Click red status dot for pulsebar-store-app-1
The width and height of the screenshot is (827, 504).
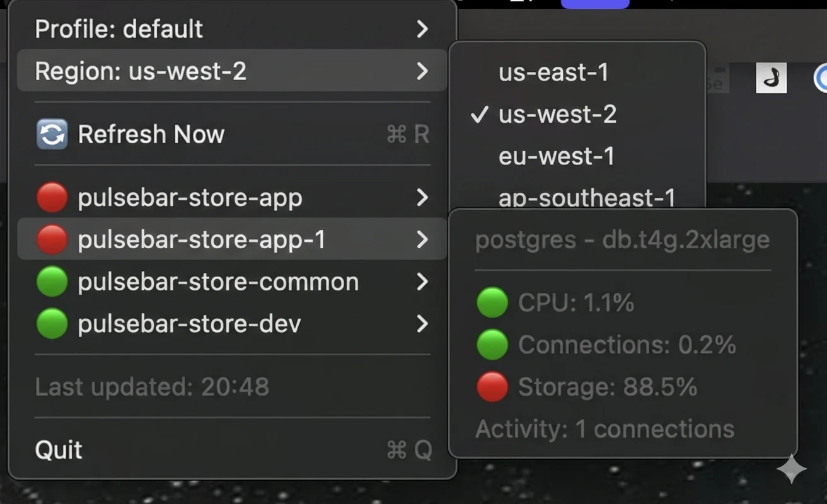click(x=52, y=239)
